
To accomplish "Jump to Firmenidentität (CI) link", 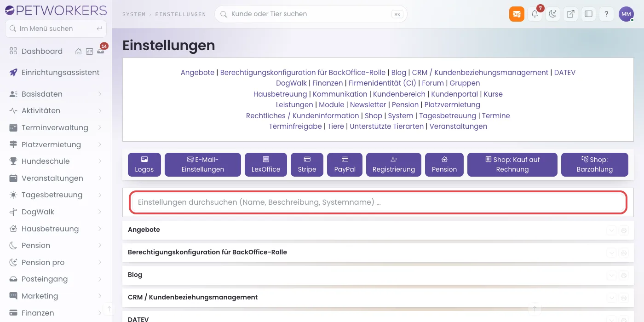I will point(382,83).
